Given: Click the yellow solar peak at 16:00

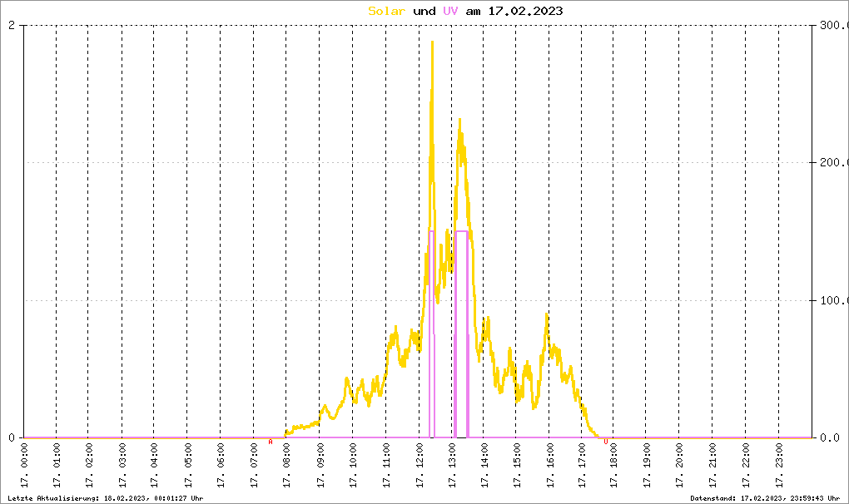Looking at the screenshot, I should [547, 315].
